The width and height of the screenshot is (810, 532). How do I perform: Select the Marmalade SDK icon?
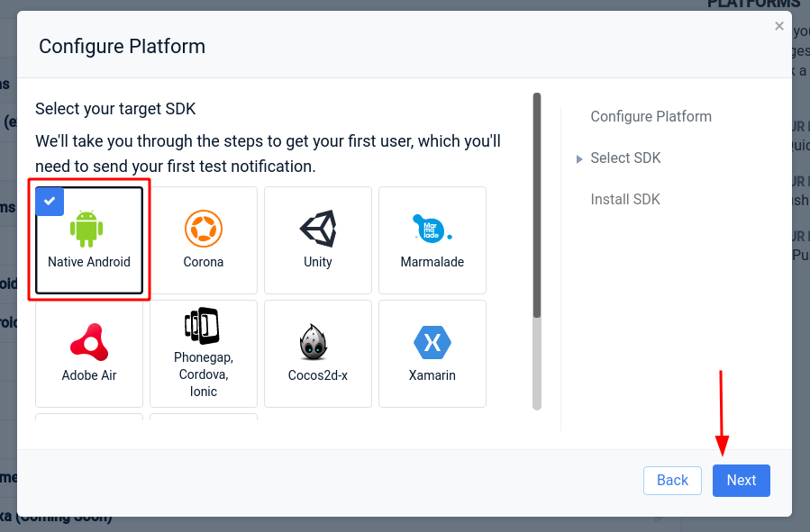pyautogui.click(x=432, y=228)
